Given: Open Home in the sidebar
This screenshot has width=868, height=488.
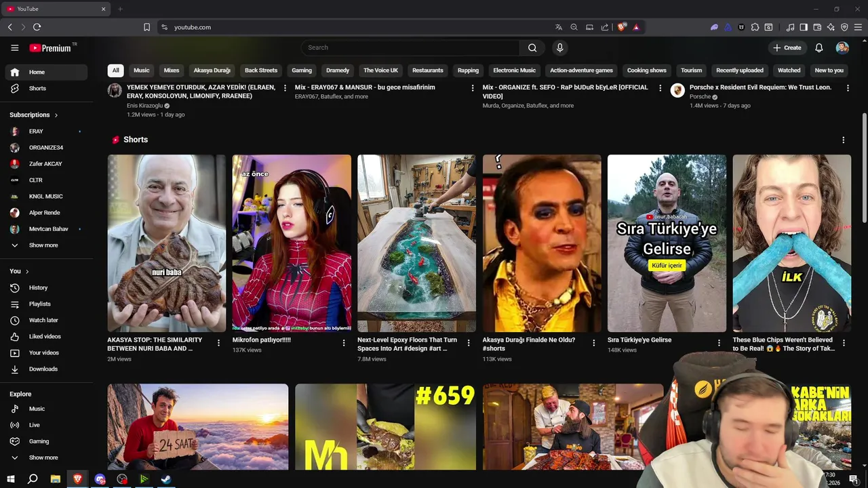Looking at the screenshot, I should click(x=47, y=72).
